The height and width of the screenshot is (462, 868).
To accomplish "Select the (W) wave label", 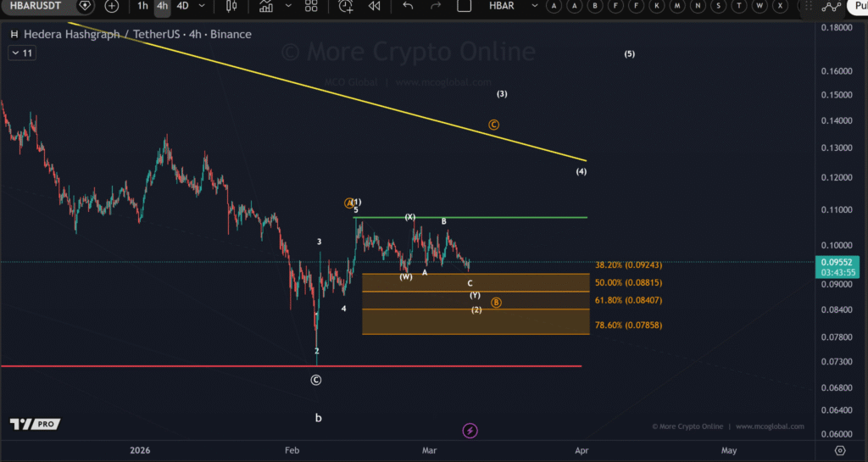I will (x=406, y=277).
